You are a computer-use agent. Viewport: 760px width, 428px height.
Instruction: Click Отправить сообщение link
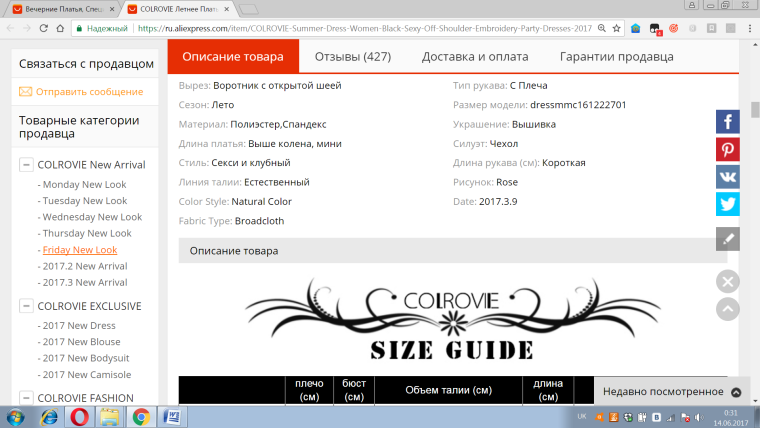click(90, 92)
